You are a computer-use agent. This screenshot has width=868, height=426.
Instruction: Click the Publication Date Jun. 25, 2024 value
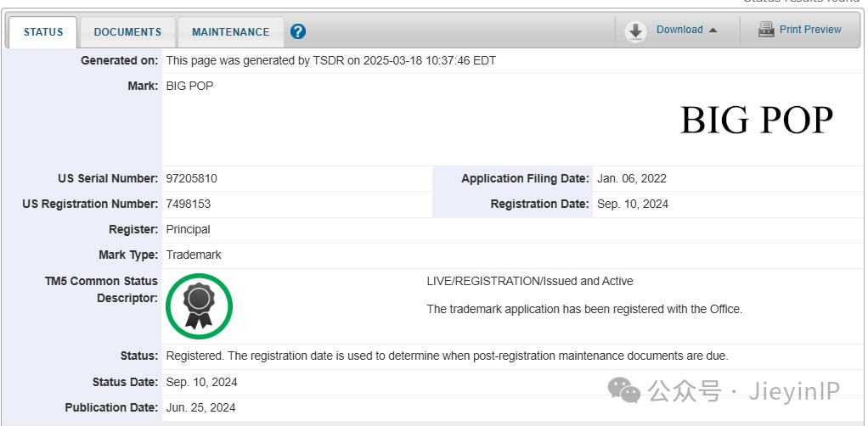201,407
